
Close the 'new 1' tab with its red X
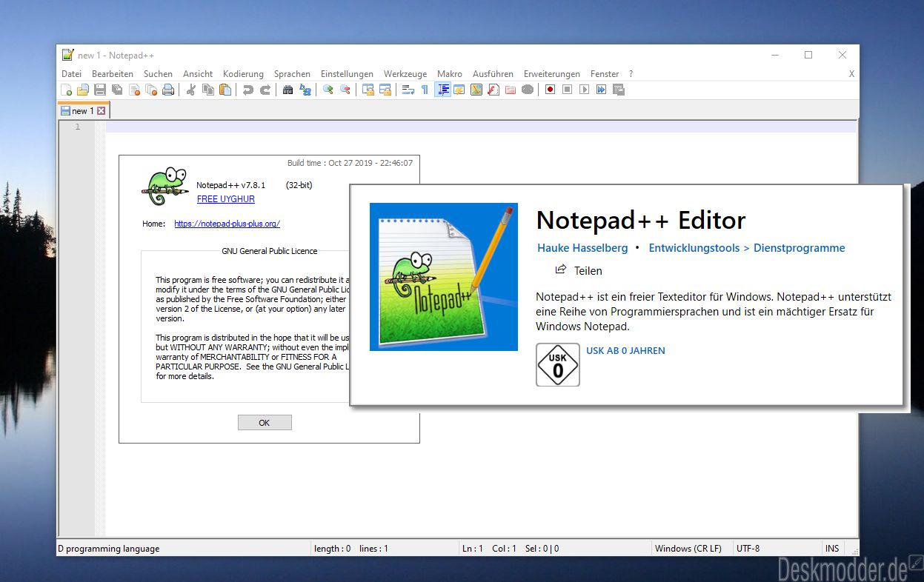102,111
